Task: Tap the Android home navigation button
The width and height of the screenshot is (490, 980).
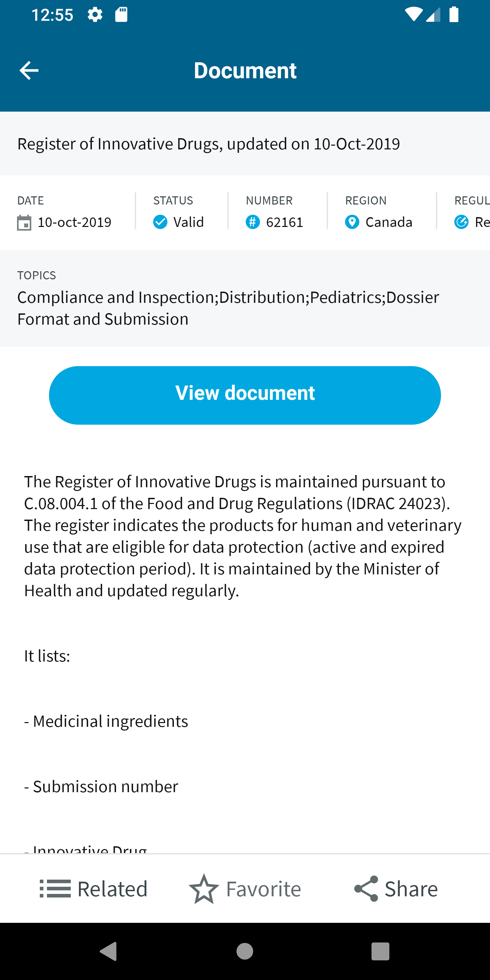Action: click(x=245, y=951)
